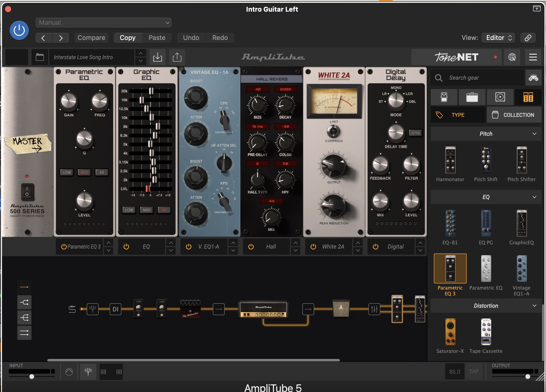The image size is (546, 392).
Task: Click the Undo button
Action: pos(191,38)
